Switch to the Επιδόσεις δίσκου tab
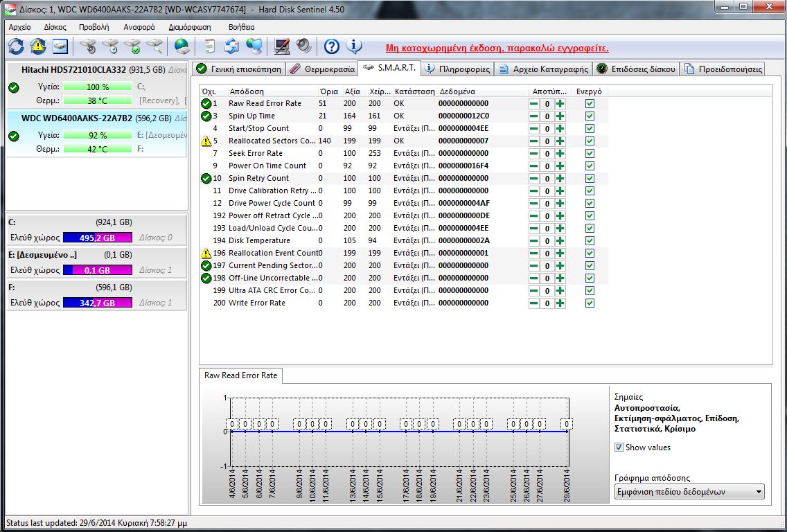The image size is (787, 532). click(636, 69)
